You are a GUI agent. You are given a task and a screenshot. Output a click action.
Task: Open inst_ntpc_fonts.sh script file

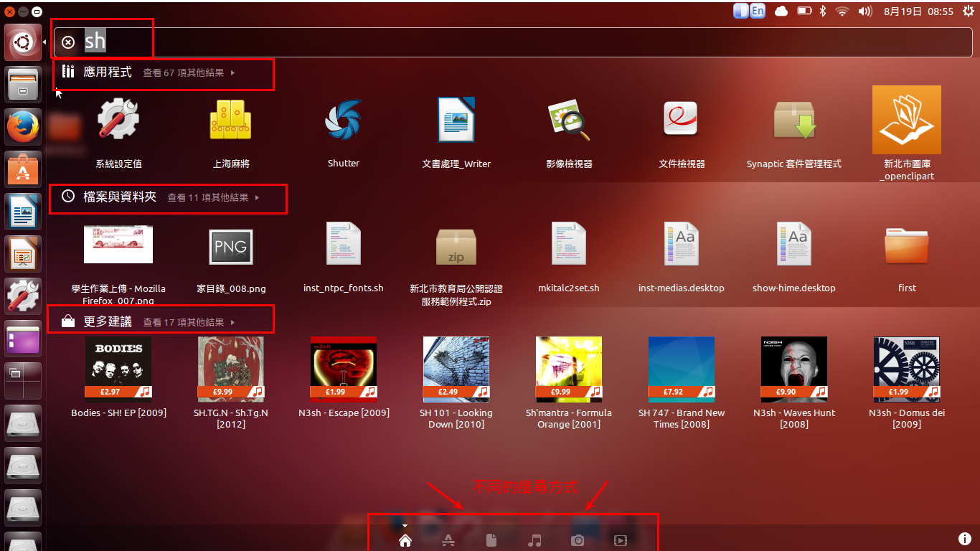pyautogui.click(x=344, y=258)
